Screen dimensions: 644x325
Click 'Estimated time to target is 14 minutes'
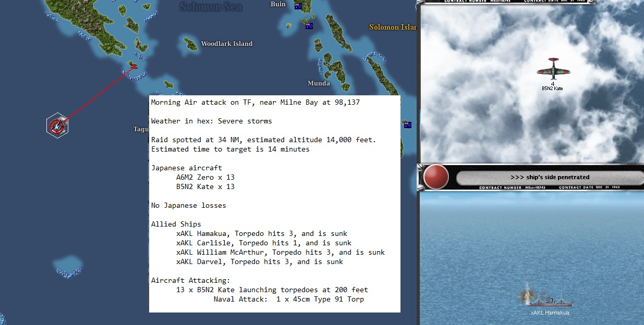pyautogui.click(x=230, y=149)
